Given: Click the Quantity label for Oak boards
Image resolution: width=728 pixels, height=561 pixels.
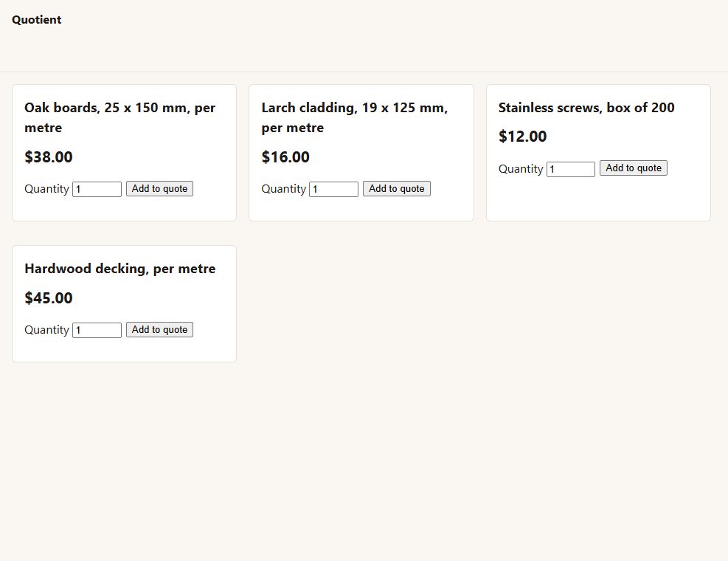Looking at the screenshot, I should [x=47, y=189].
